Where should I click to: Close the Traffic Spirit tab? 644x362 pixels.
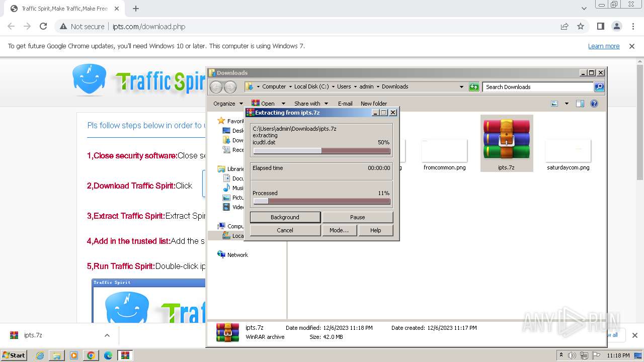pos(116,9)
